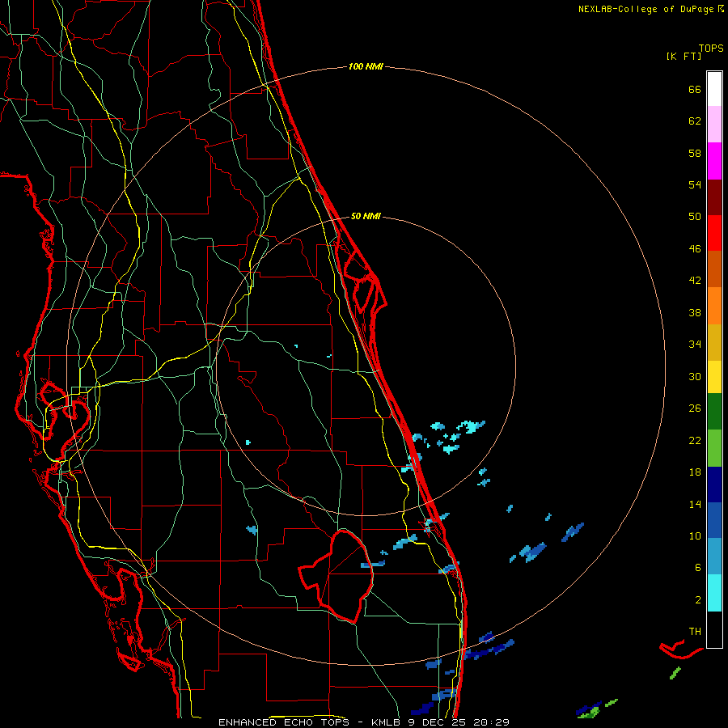Click the NEXLAB-College of DuPage credit text
Screen dimensions: 728x728
pos(646,9)
